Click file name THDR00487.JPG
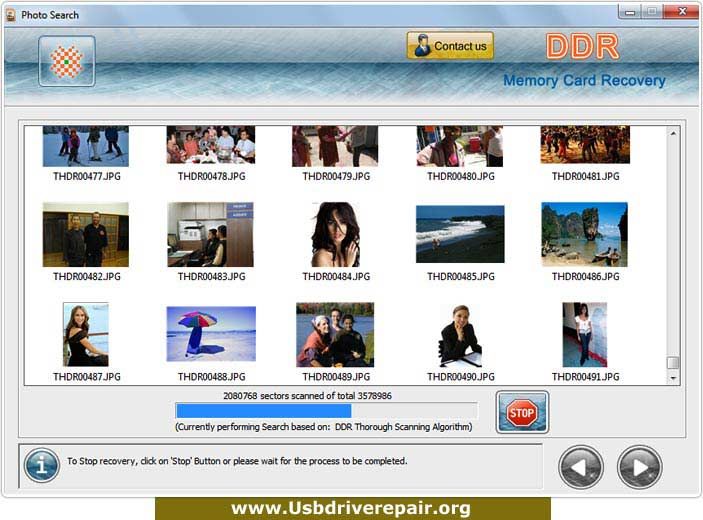The height and width of the screenshot is (520, 703). pos(87,377)
